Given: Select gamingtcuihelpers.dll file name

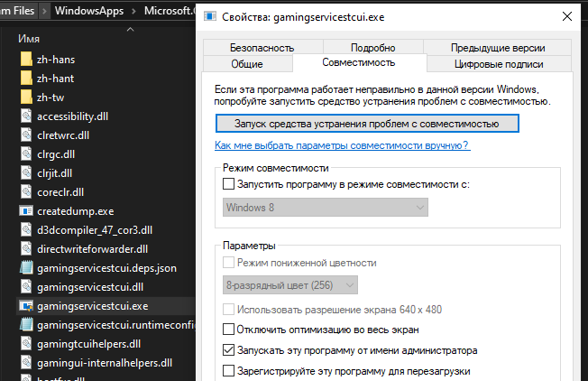Looking at the screenshot, I should point(89,344).
